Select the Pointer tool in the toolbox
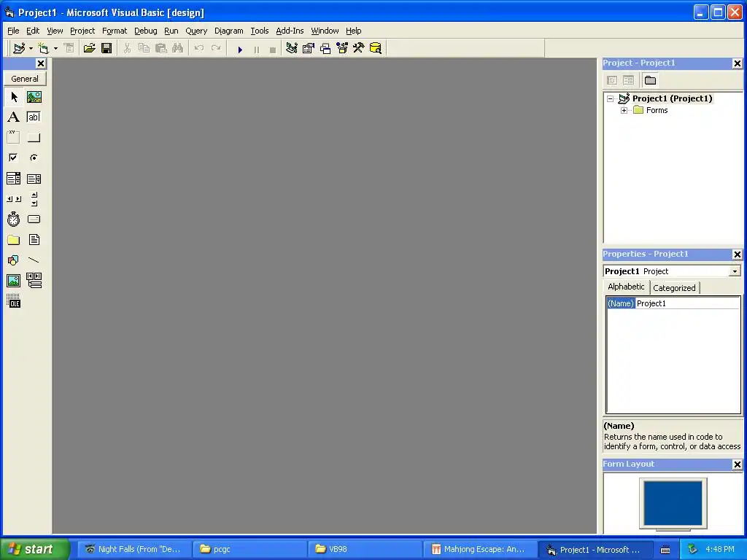The width and height of the screenshot is (747, 560). point(14,97)
